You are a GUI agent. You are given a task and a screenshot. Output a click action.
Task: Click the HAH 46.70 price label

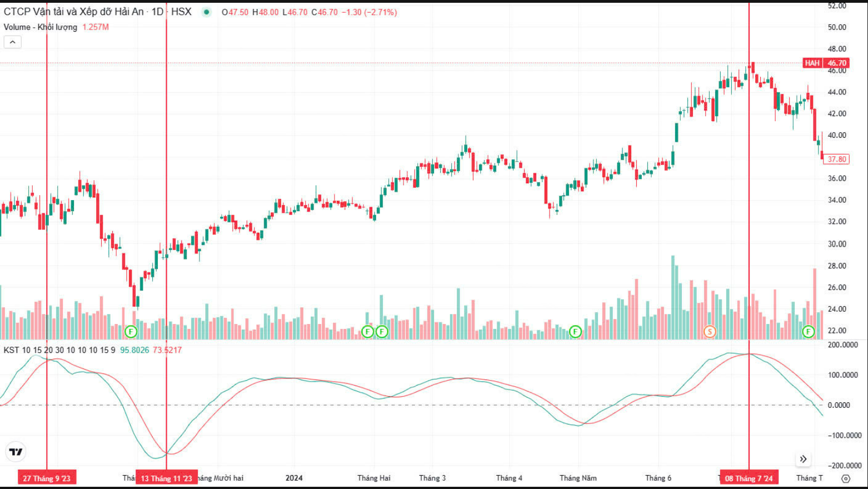point(826,63)
